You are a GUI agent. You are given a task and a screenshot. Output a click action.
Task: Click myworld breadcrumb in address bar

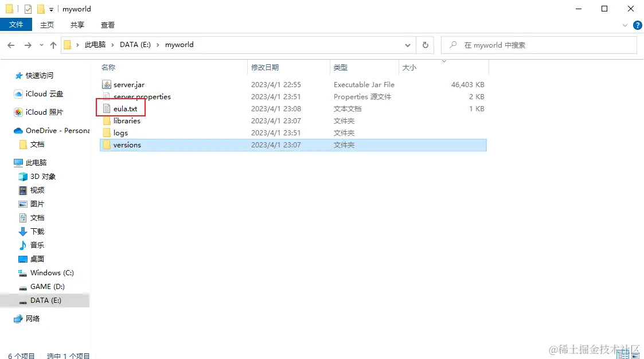tap(179, 45)
